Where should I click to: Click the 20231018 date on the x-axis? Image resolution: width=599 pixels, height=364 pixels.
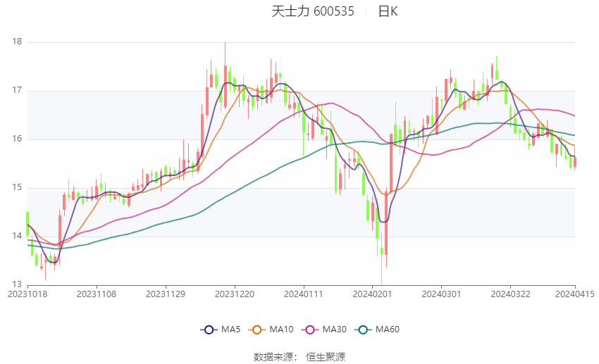pyautogui.click(x=27, y=294)
